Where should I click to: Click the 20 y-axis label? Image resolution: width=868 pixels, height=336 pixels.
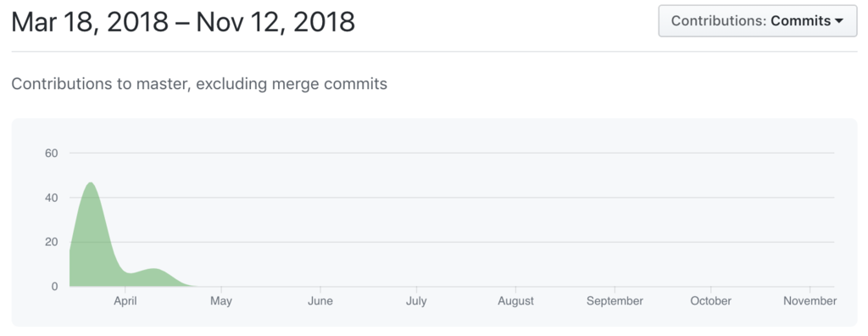coord(52,242)
